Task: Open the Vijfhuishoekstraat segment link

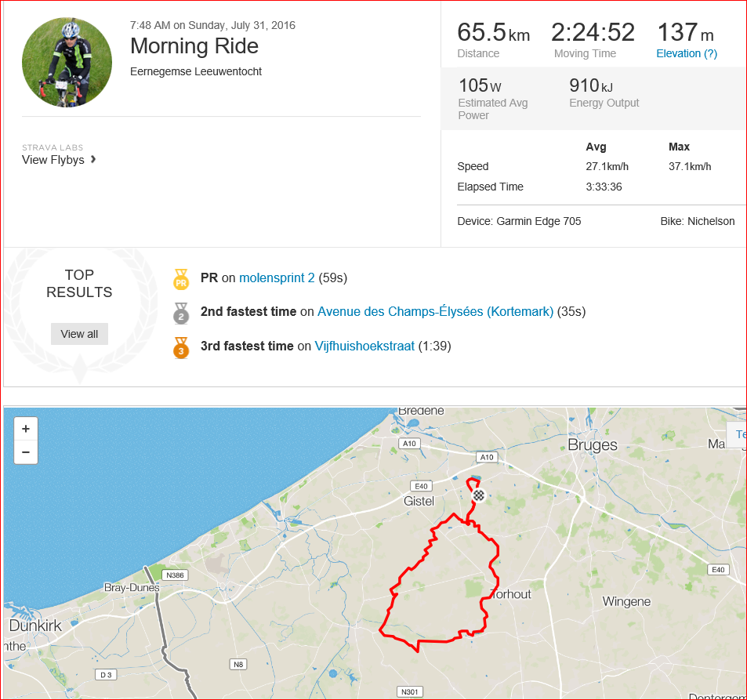Action: tap(364, 346)
